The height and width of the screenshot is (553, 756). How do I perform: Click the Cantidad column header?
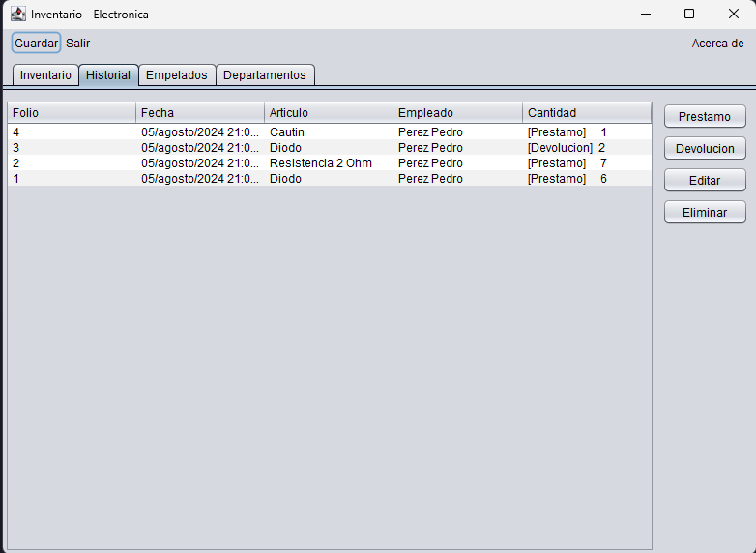pyautogui.click(x=587, y=113)
